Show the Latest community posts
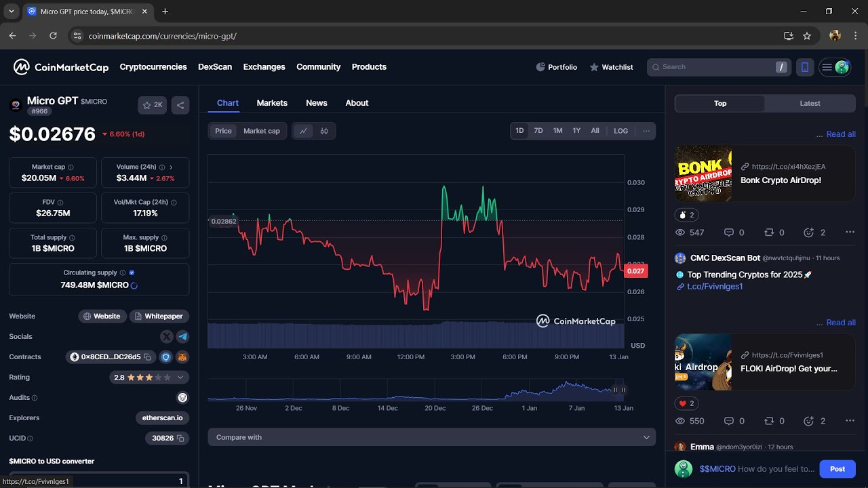The image size is (868, 488). pos(810,104)
